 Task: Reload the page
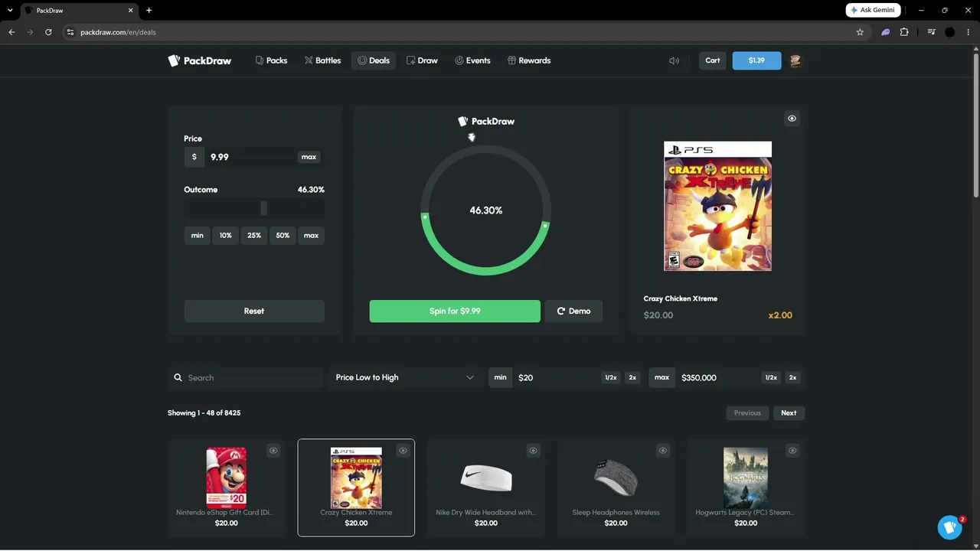[x=48, y=32]
